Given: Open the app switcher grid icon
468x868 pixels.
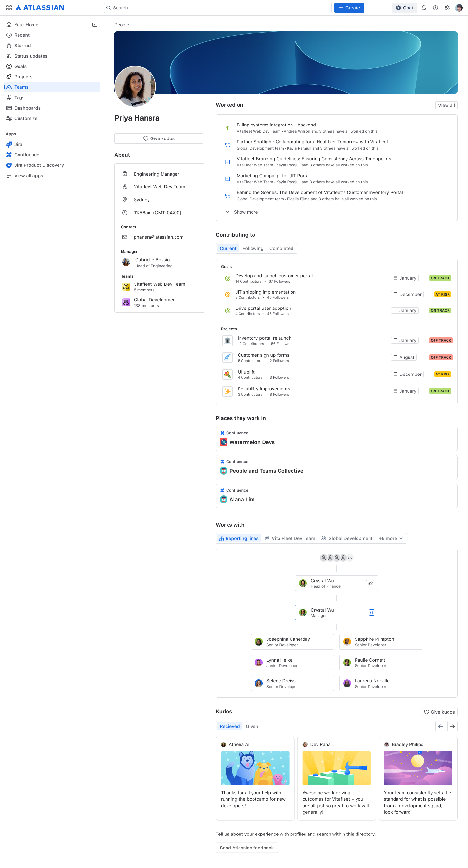Looking at the screenshot, I should pos(9,8).
